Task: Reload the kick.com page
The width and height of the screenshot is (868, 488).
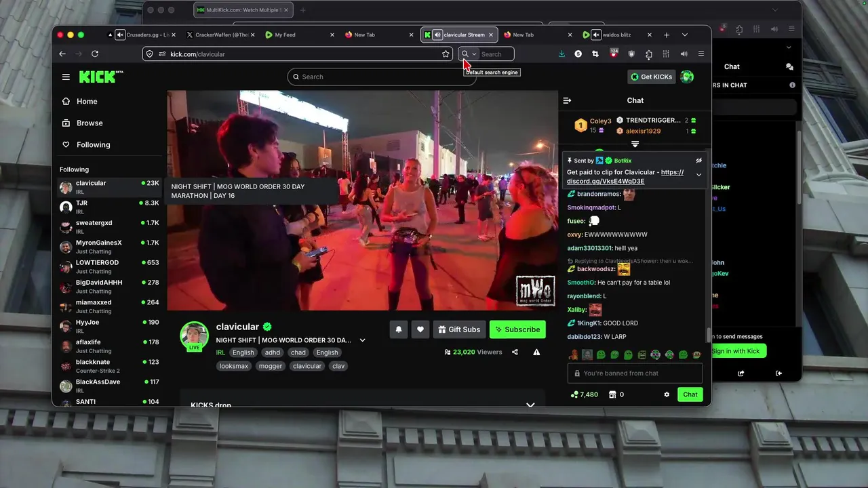Action: [x=95, y=54]
